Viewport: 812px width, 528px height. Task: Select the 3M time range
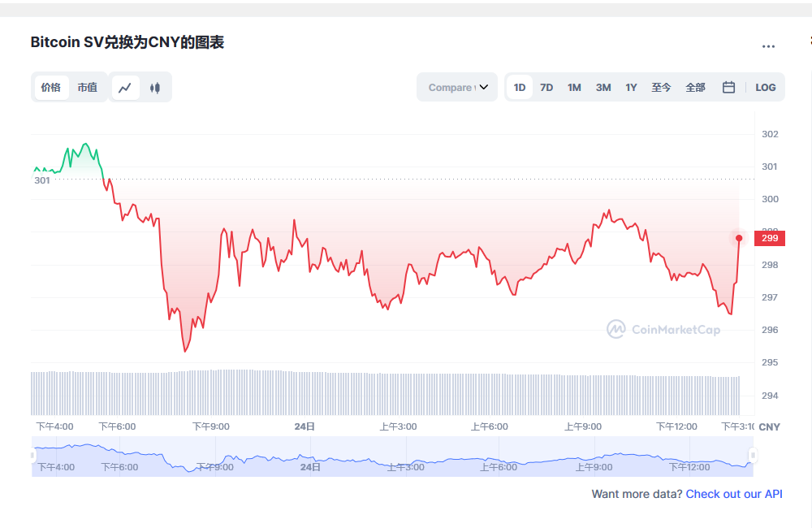[x=603, y=87]
